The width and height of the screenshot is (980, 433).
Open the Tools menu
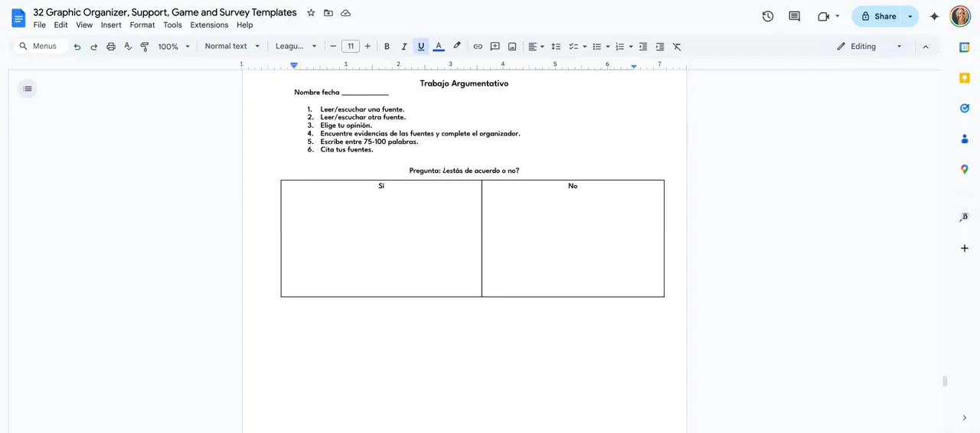(173, 25)
